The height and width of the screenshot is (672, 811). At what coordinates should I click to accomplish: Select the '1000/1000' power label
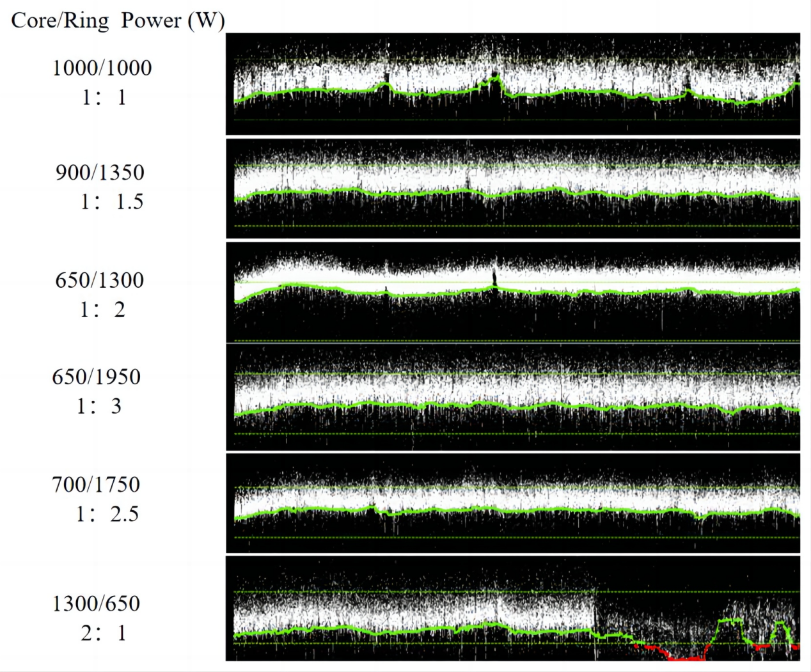tap(102, 68)
